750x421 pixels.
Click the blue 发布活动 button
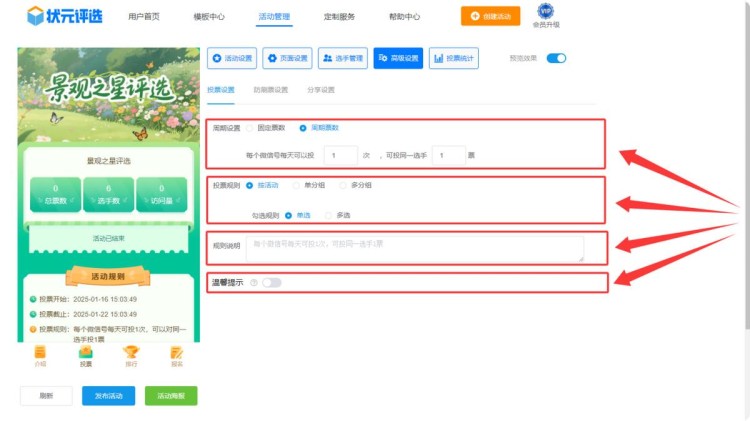pos(108,396)
